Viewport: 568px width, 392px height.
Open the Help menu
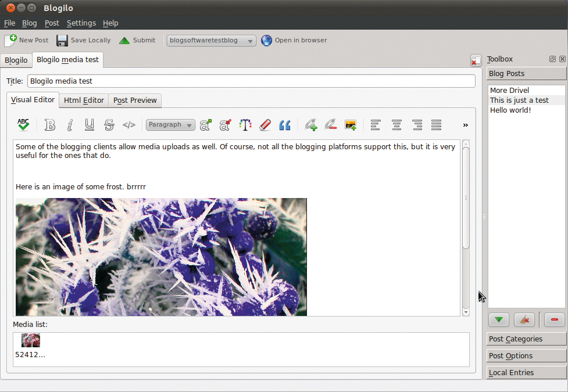(110, 23)
